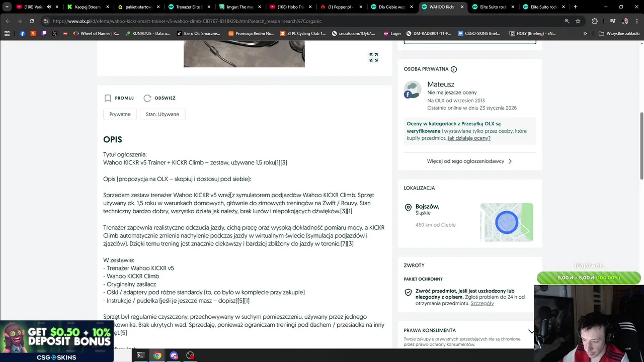Switch to the Trenażer Elite tab
This screenshot has width=644, height=362.
click(189, 7)
